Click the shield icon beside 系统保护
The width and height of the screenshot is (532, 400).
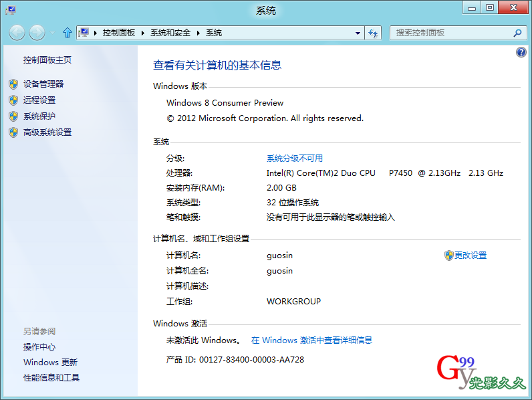tap(13, 116)
